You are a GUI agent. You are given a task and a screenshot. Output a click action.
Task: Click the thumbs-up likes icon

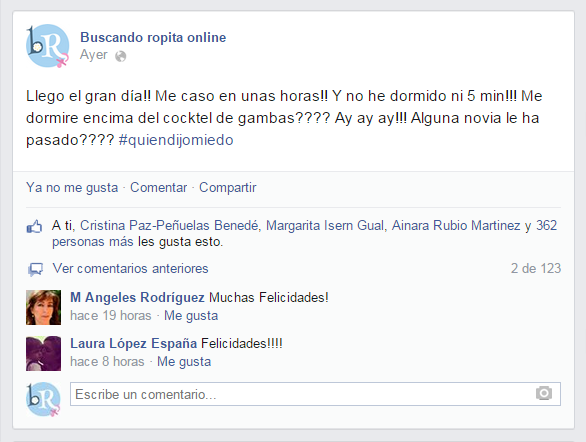34,227
